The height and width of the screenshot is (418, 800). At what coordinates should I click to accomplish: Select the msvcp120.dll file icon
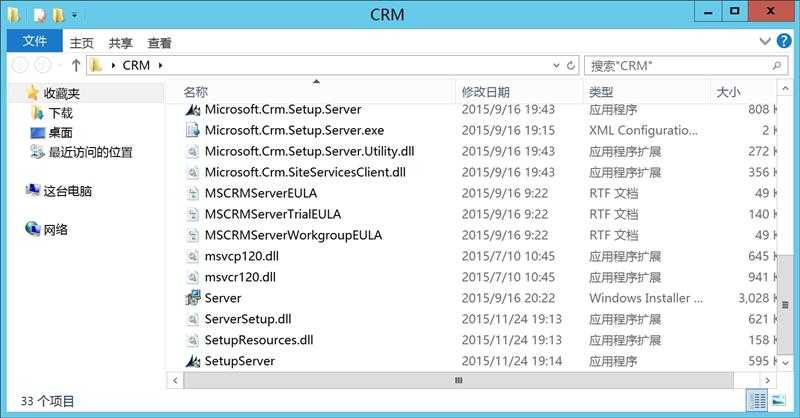pos(193,256)
